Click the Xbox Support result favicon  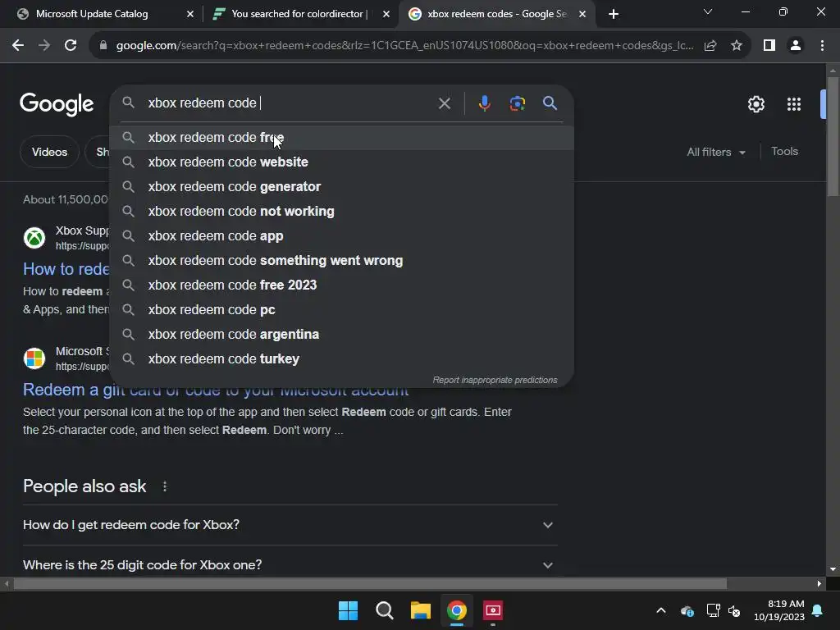[x=34, y=238]
